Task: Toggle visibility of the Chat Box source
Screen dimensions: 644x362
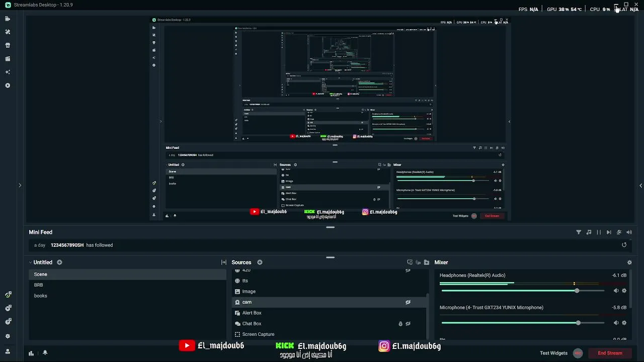Action: (x=408, y=324)
